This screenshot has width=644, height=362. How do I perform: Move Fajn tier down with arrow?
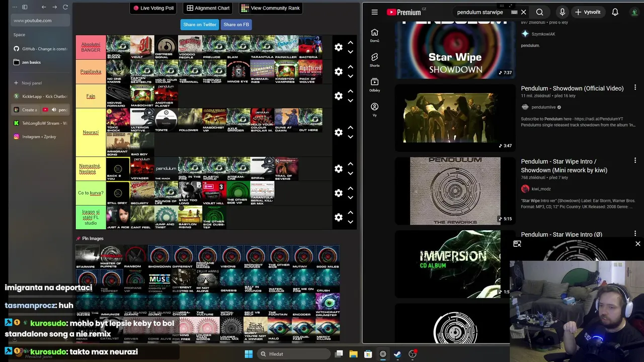coord(350,101)
